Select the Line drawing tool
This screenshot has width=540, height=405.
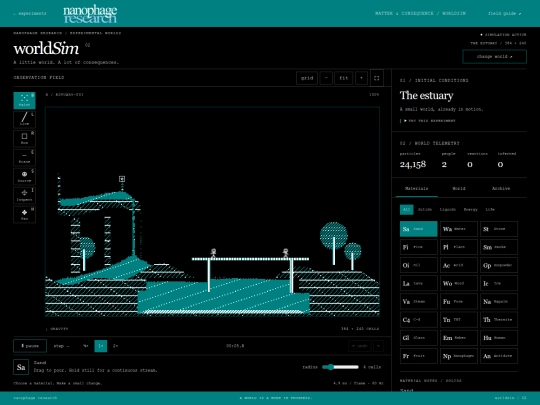pyautogui.click(x=24, y=119)
